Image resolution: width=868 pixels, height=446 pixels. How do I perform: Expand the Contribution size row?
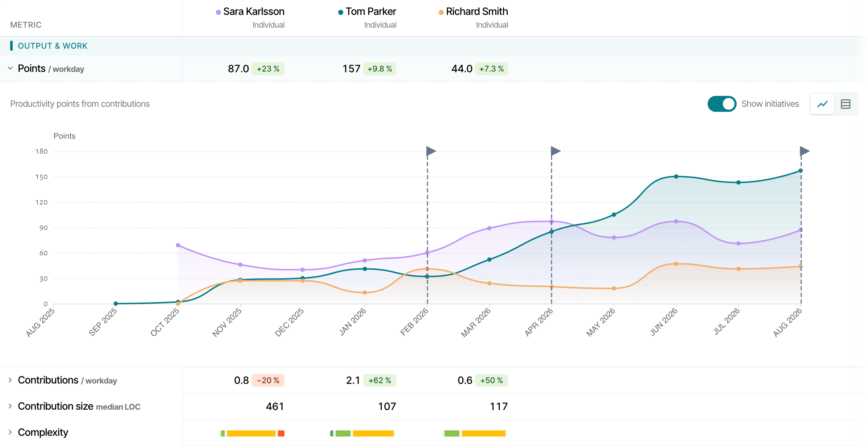10,406
